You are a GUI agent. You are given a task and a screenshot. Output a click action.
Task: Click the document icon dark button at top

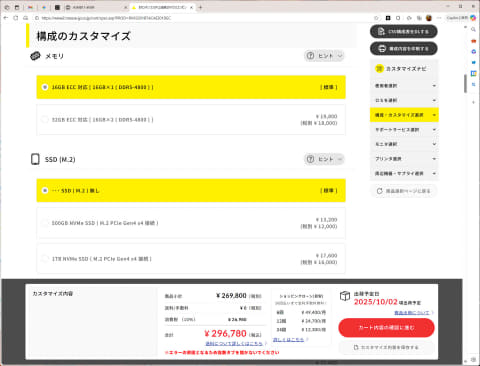pyautogui.click(x=404, y=31)
